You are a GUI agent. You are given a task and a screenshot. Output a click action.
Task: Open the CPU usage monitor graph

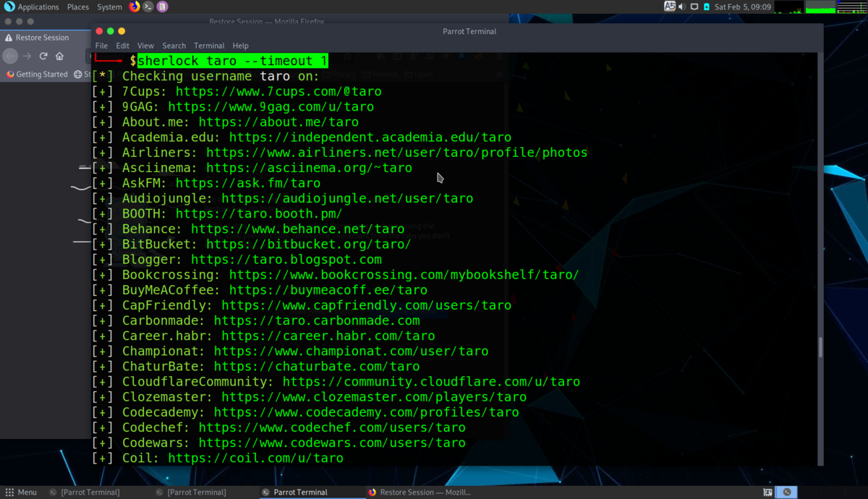point(789,7)
